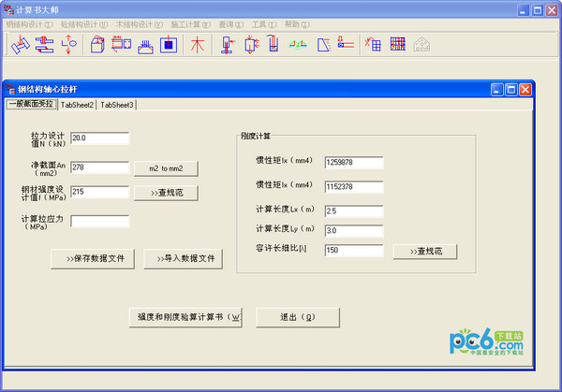
Task: Focus the 拉力设计值N input showing 20.0
Action: tap(100, 138)
